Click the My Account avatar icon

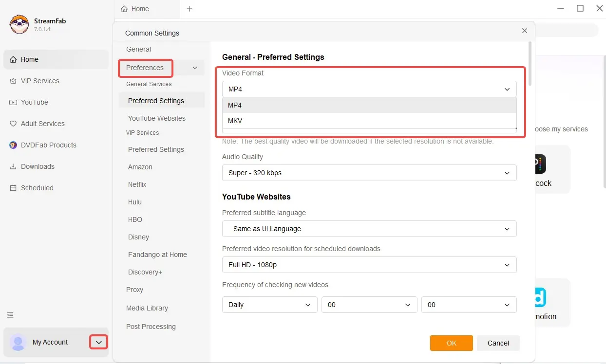[18, 342]
